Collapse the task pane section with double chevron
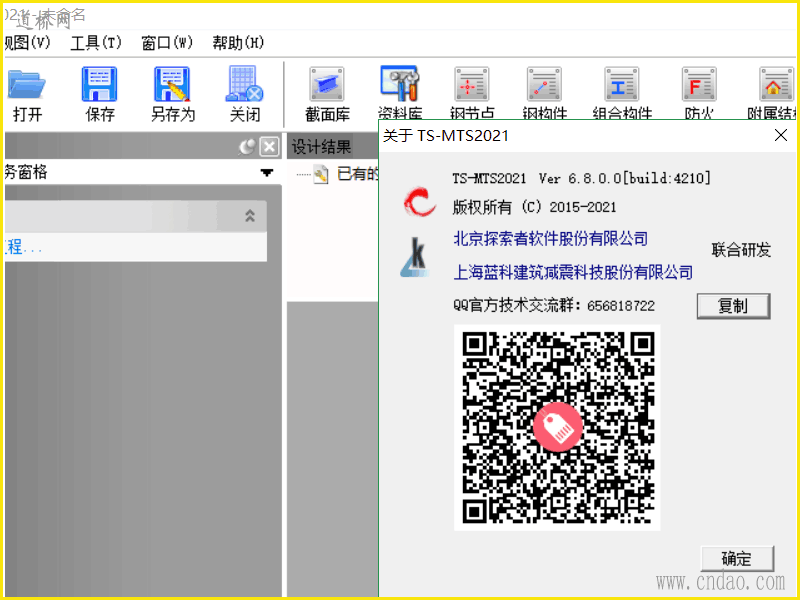Screen dimensions: 800x600 250,215
